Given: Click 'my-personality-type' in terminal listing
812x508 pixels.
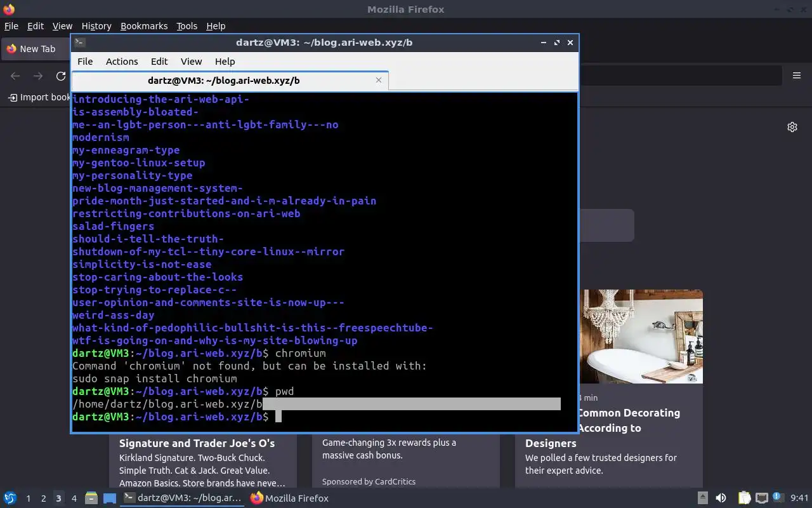Looking at the screenshot, I should pos(133,175).
